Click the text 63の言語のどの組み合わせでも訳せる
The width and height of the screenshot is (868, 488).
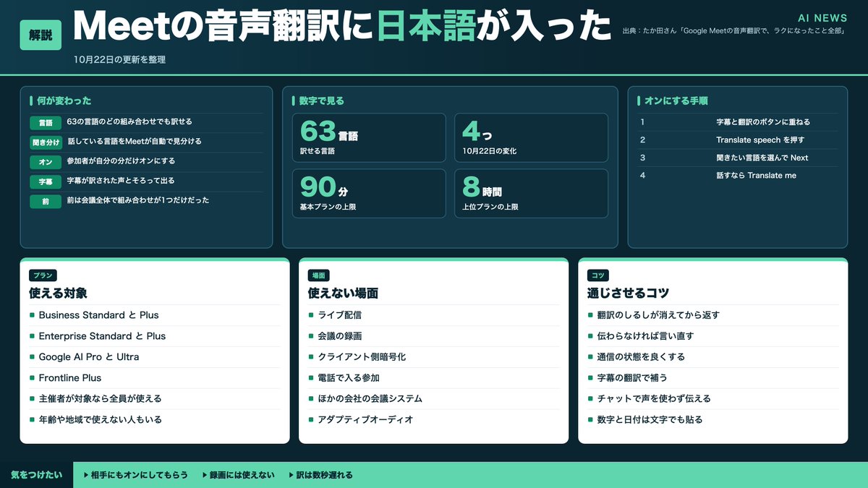point(129,122)
